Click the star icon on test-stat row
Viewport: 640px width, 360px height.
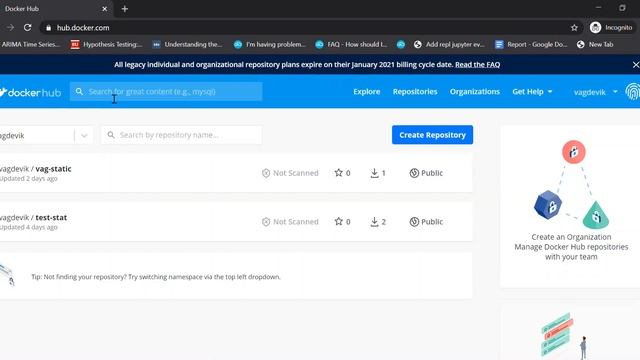[x=338, y=221]
